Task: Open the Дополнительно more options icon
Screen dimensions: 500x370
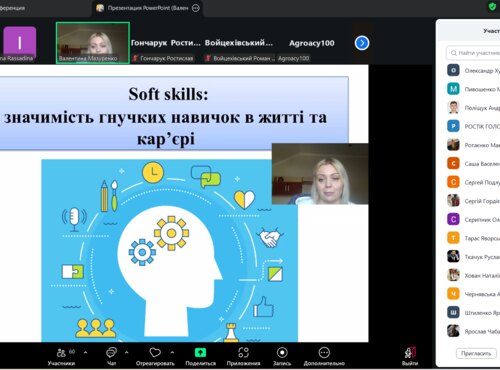Action: pyautogui.click(x=324, y=352)
